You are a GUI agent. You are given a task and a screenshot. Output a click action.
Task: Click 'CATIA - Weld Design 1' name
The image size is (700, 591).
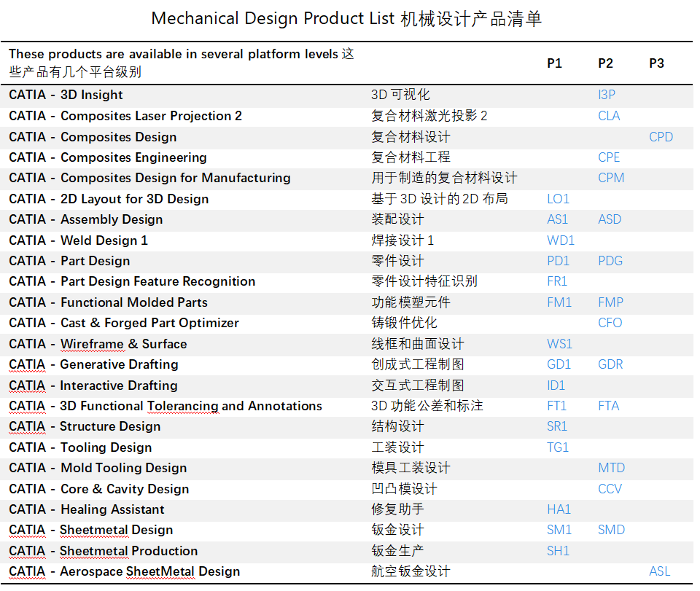coord(78,240)
